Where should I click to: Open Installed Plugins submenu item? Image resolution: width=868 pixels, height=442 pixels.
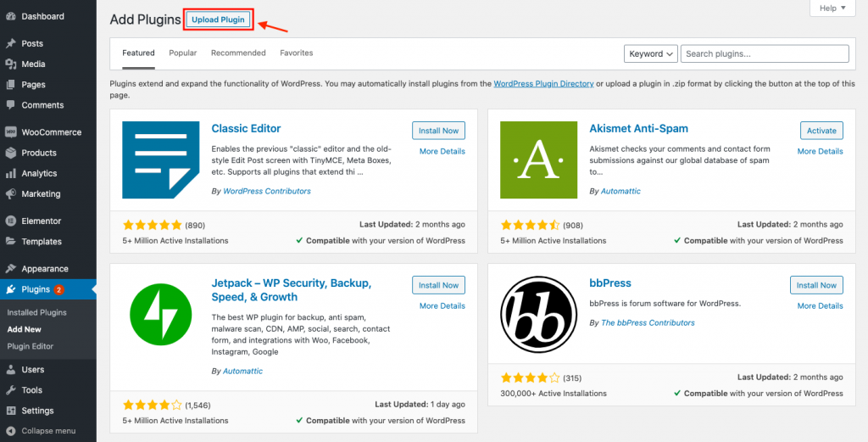coord(36,312)
